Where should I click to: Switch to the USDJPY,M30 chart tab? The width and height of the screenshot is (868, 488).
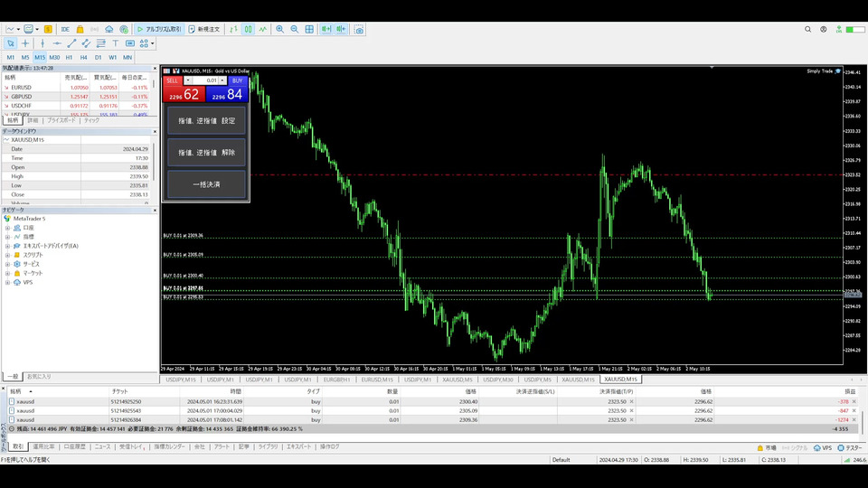point(497,380)
